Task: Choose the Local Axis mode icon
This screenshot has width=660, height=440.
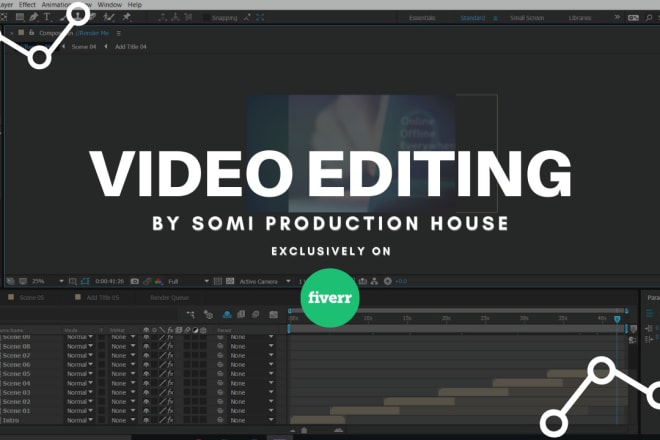Action: [x=162, y=17]
